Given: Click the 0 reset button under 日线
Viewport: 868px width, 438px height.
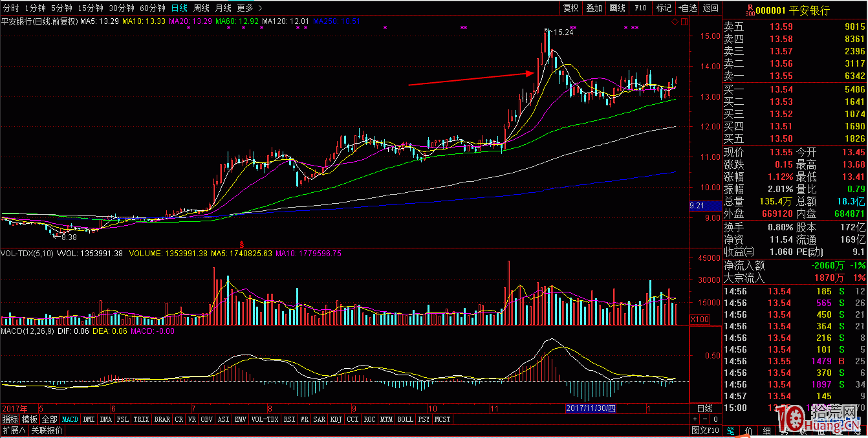Looking at the screenshot, I should pyautogui.click(x=715, y=419).
